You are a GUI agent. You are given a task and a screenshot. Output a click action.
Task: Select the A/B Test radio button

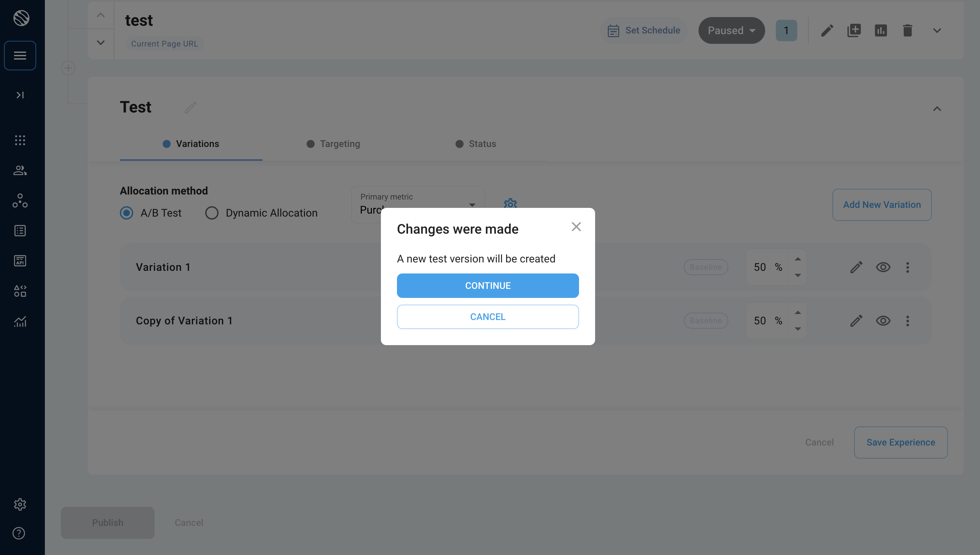pyautogui.click(x=127, y=213)
